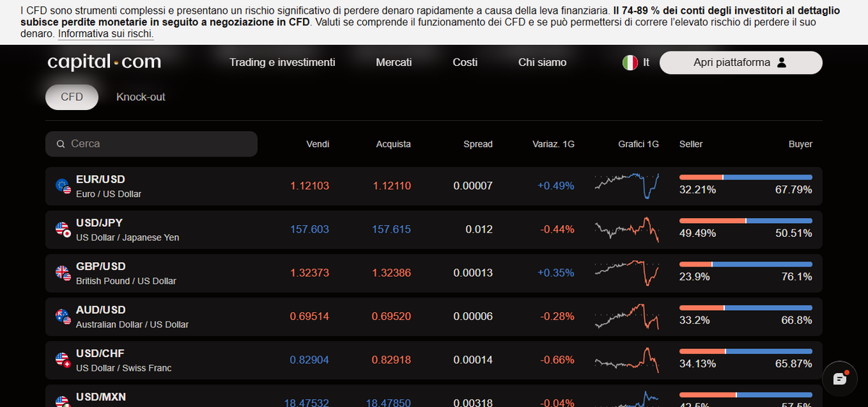Click the GBP/USD buy price 1.32386
This screenshot has width=868, height=407.
[391, 273]
